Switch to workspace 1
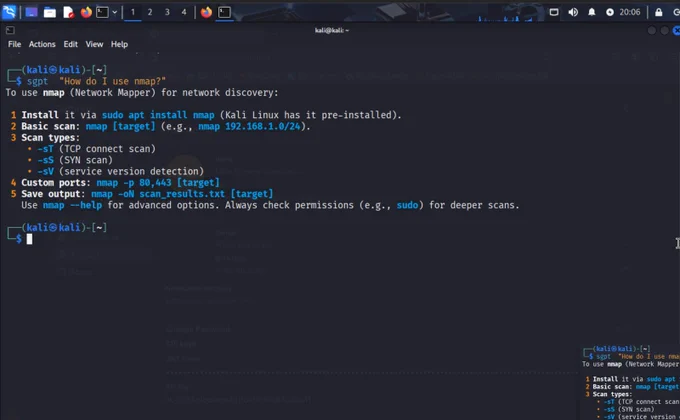The image size is (680, 420). pos(133,12)
